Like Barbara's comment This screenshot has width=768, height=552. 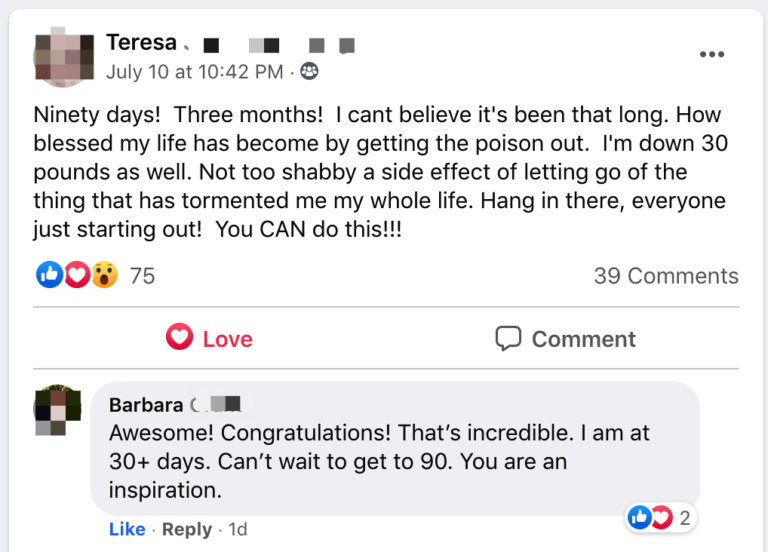click(x=127, y=529)
